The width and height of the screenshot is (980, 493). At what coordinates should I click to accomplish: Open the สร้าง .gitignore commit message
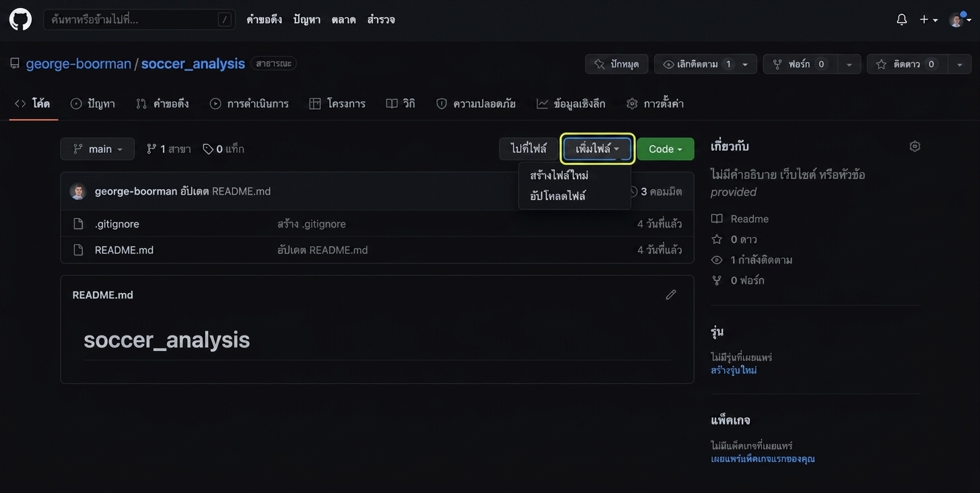[312, 224]
